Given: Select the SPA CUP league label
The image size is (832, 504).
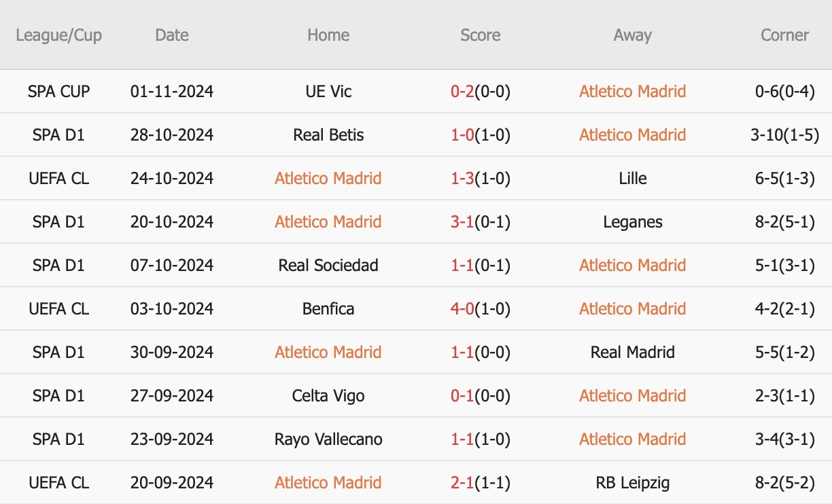Looking at the screenshot, I should pos(58,92).
